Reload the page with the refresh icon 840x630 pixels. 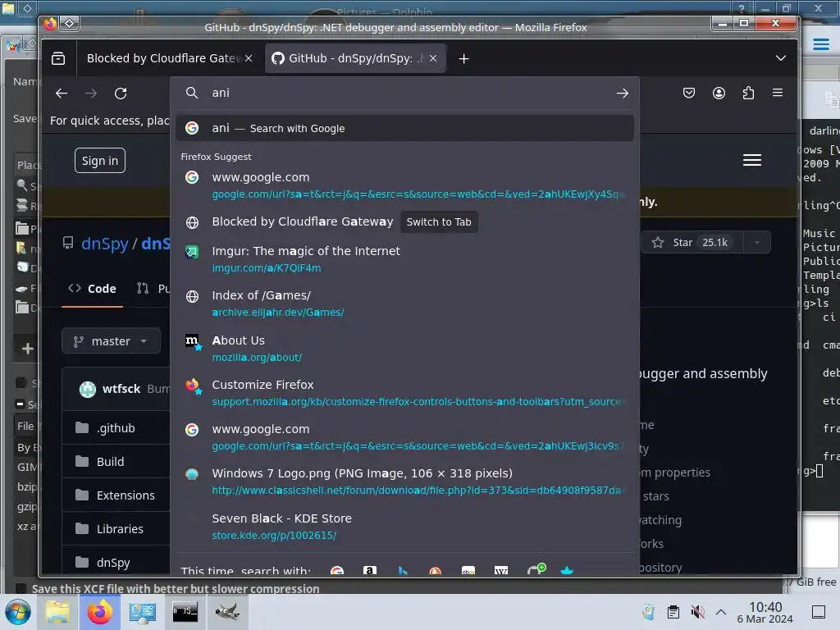(x=121, y=94)
